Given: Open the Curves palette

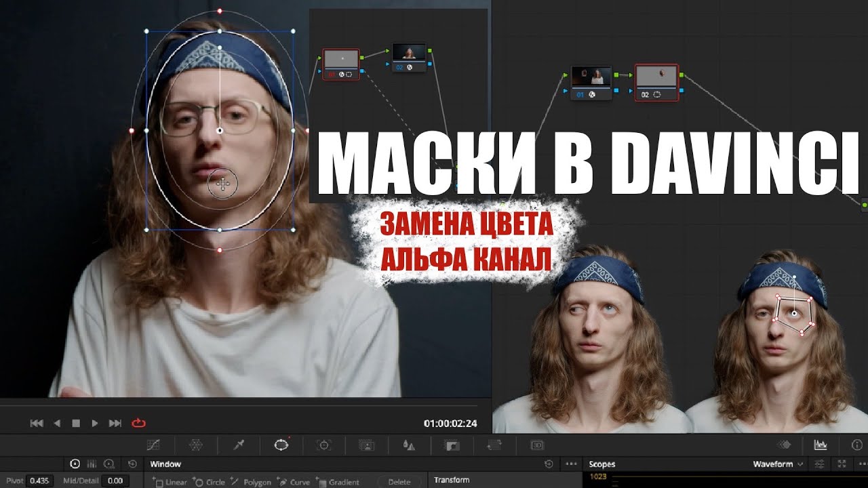Looking at the screenshot, I should pyautogui.click(x=153, y=445).
